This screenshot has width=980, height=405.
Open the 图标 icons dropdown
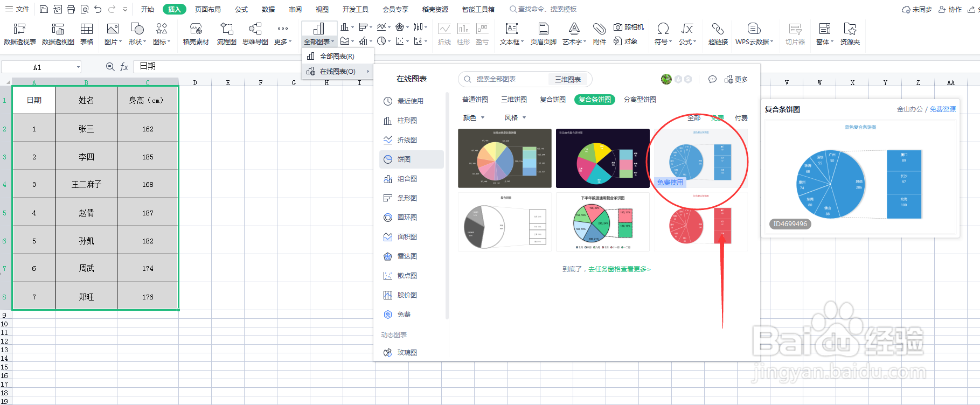pos(162,41)
